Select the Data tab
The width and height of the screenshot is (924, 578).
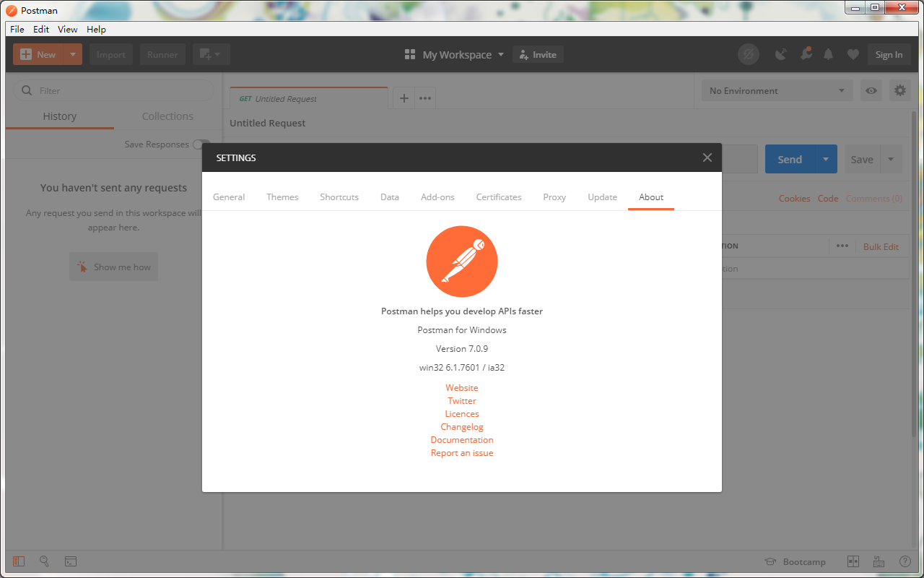click(x=390, y=197)
